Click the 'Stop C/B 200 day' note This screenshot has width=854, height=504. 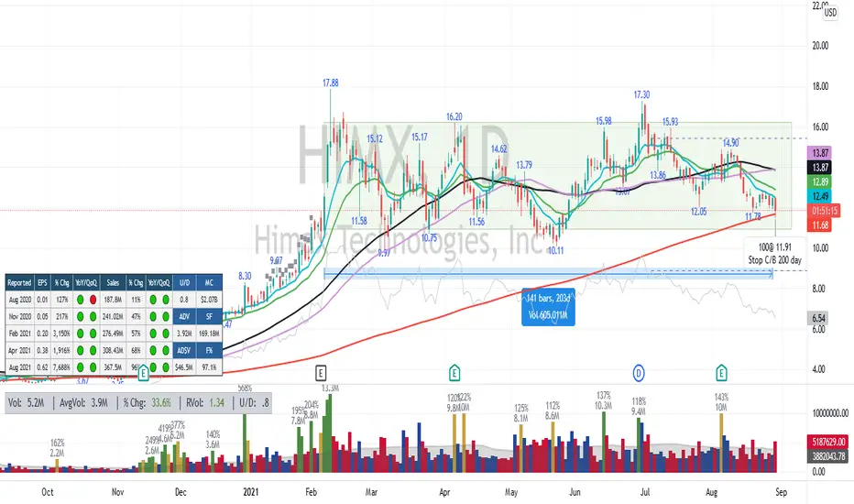[x=774, y=260]
